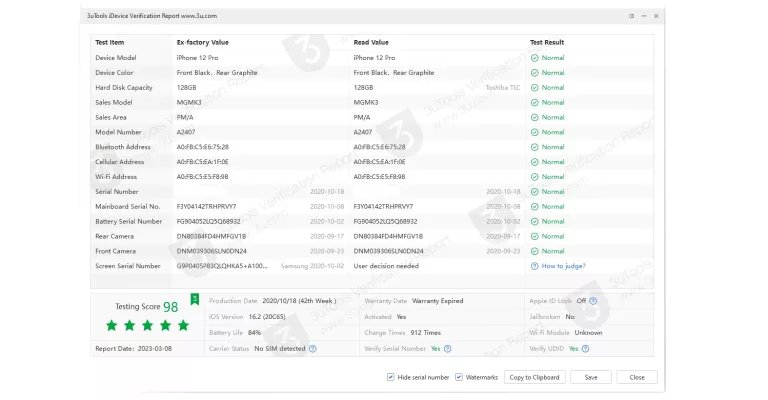The width and height of the screenshot is (768, 400).
Task: Toggle the Hide serial number checkbox
Action: tap(390, 377)
